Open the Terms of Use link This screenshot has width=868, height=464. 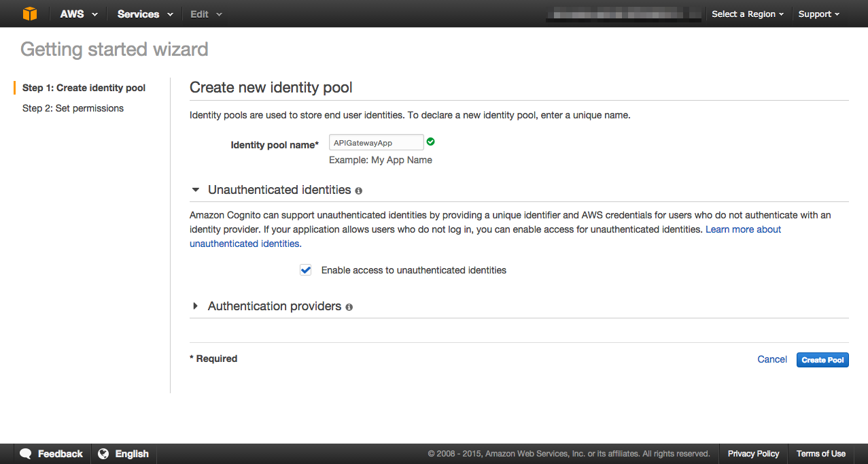tap(821, 454)
